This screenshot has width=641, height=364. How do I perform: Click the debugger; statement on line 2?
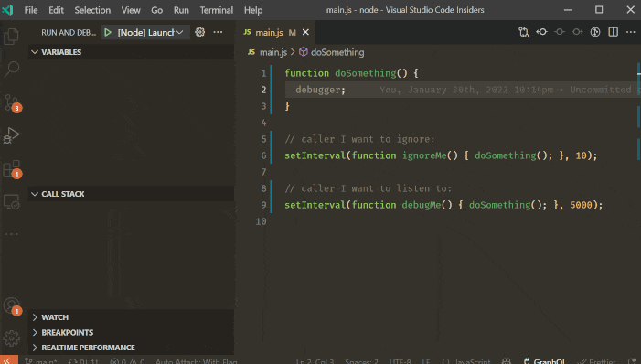(x=320, y=90)
